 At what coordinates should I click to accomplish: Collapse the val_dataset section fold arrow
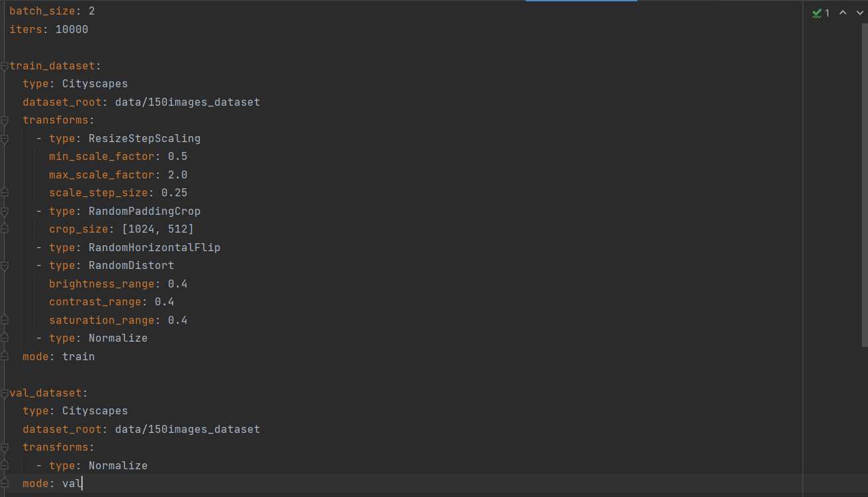4,393
